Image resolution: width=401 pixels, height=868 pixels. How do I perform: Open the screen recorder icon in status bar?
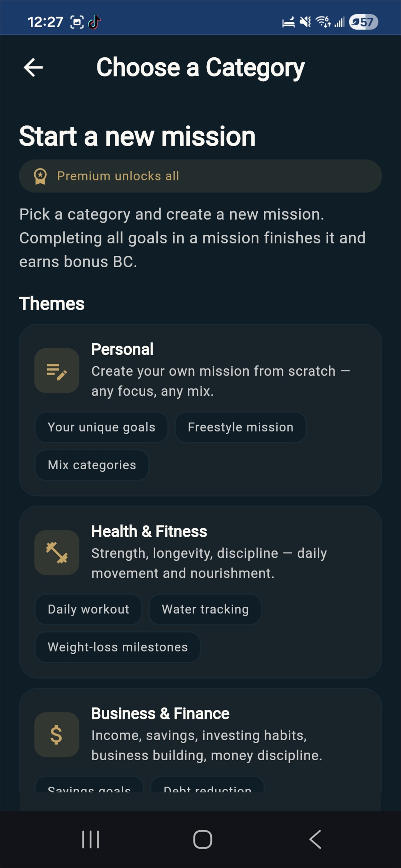click(x=77, y=22)
